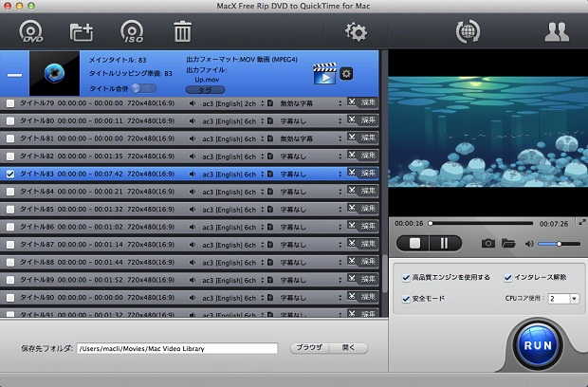The image size is (588, 387).
Task: Click the 編集 scissors button for タイトル85
Action: tap(362, 208)
